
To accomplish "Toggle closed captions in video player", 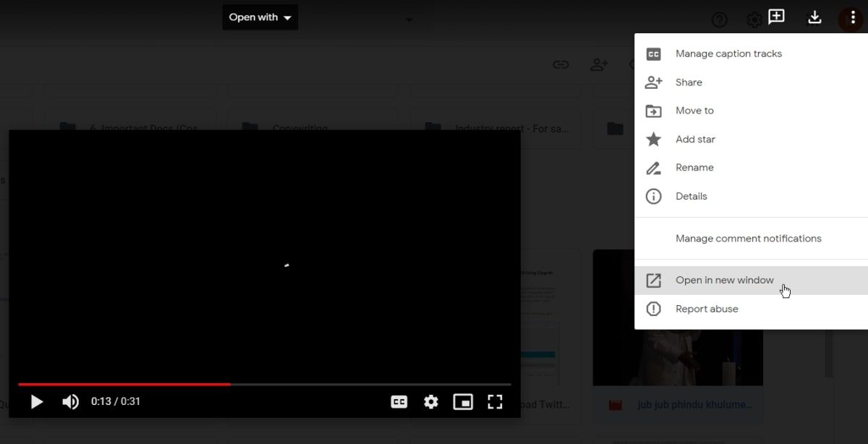I will pyautogui.click(x=399, y=402).
